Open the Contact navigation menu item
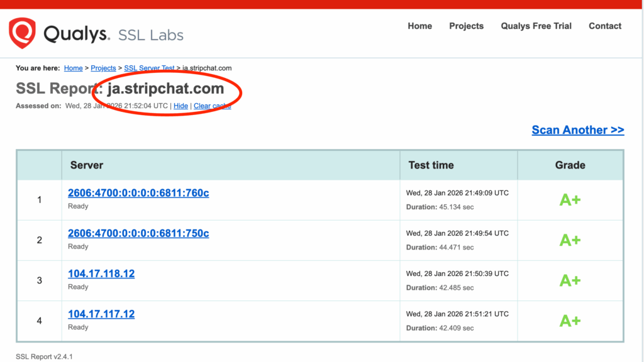 point(605,26)
